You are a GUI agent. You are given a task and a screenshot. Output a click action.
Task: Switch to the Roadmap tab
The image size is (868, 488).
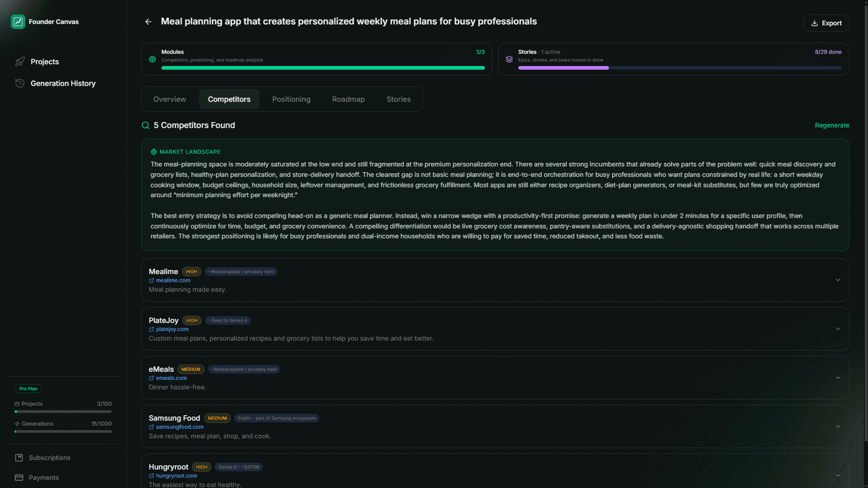[x=348, y=99]
